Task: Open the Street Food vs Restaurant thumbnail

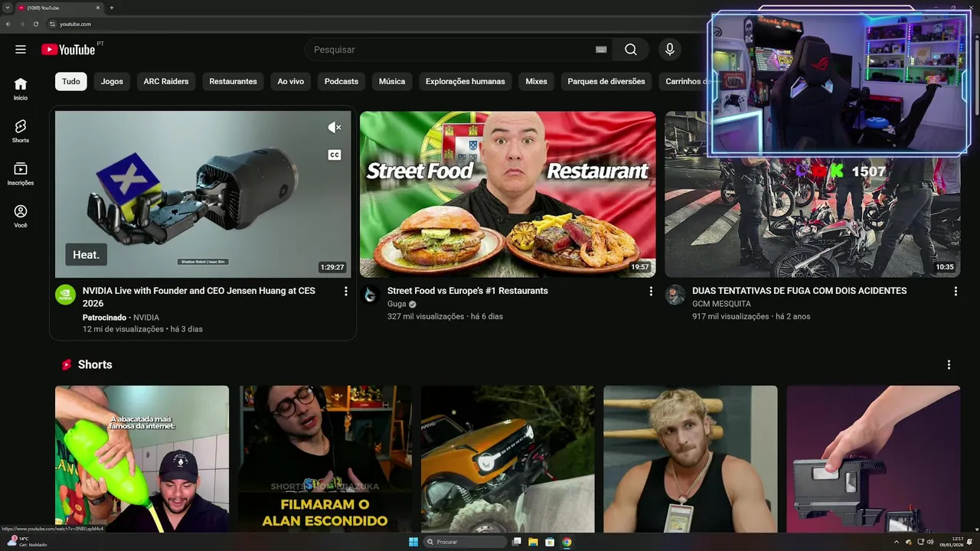Action: (x=508, y=194)
